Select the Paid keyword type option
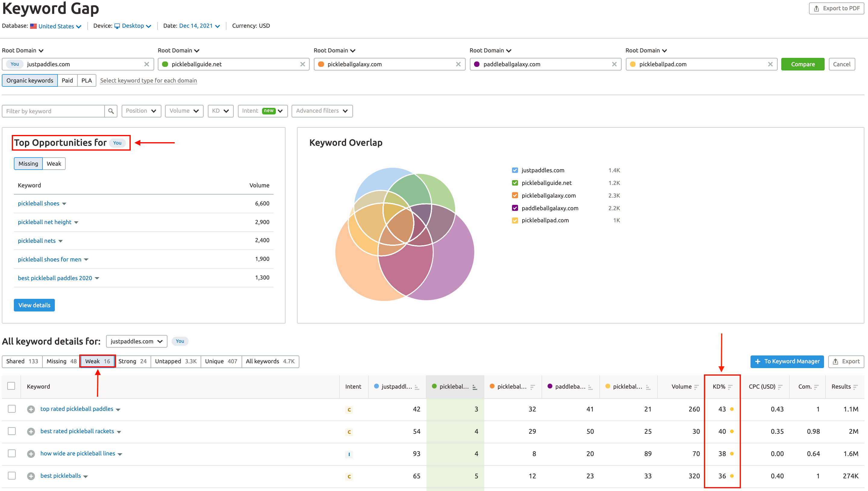This screenshot has width=868, height=491. (x=67, y=81)
